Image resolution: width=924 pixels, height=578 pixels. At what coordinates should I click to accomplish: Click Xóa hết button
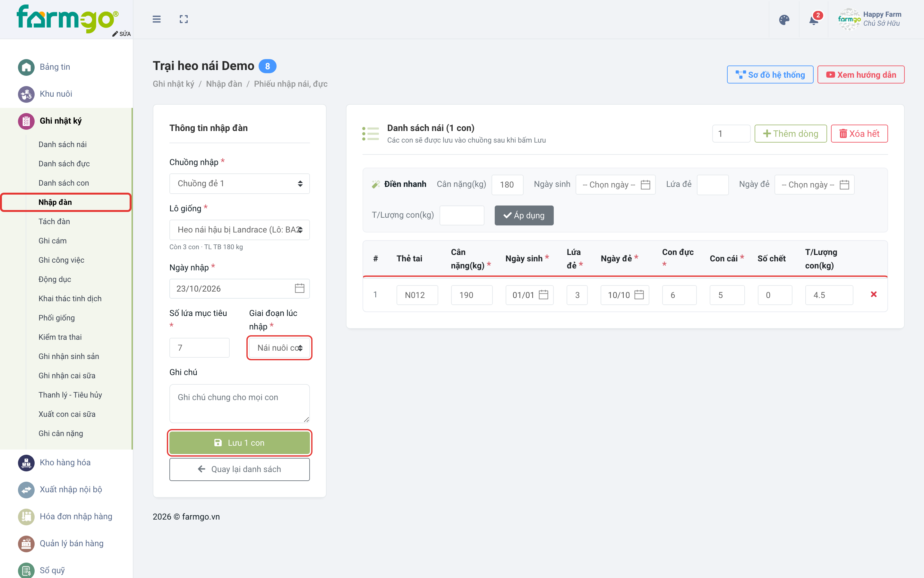[859, 133]
